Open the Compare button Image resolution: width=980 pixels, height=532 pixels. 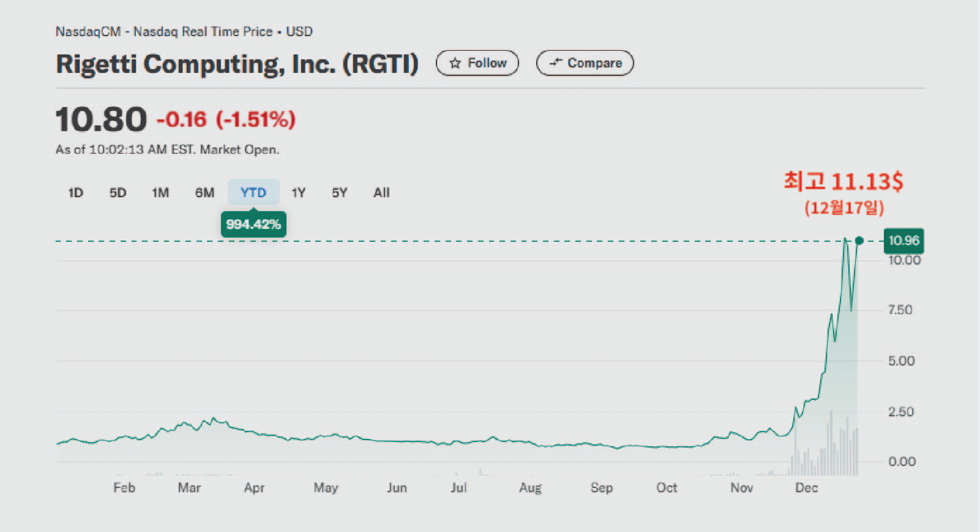(585, 63)
